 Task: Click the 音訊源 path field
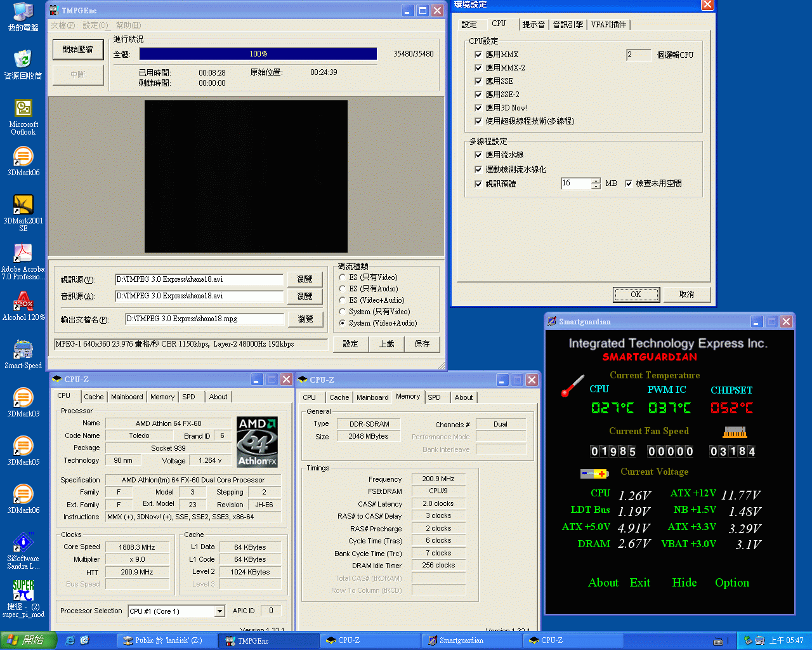(x=199, y=296)
